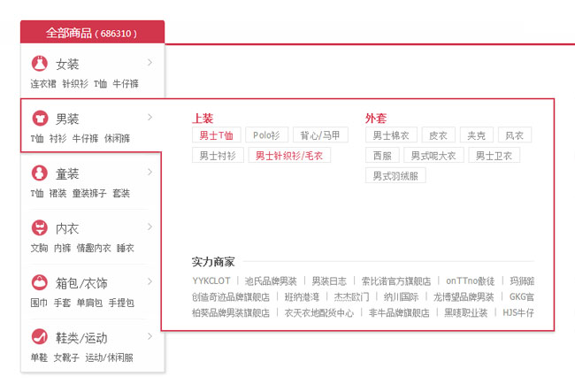
Task: Click the 男式羽绒服 tag
Action: click(x=395, y=175)
